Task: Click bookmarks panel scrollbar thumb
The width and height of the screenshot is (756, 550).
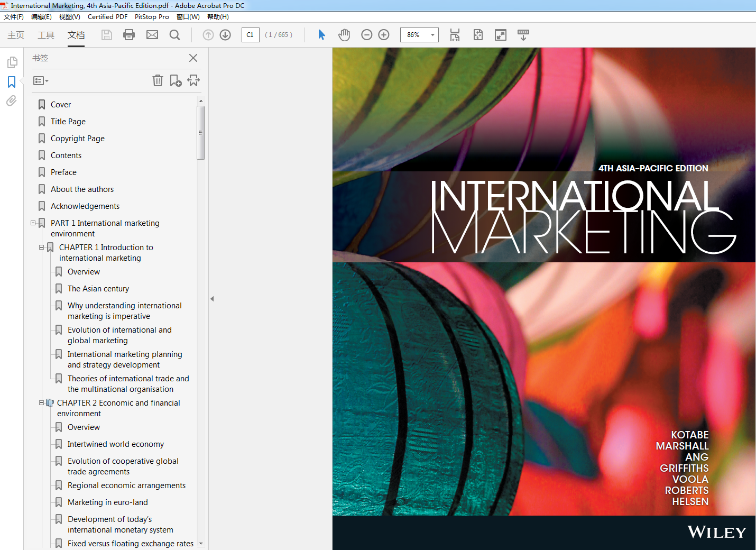Action: click(x=200, y=133)
